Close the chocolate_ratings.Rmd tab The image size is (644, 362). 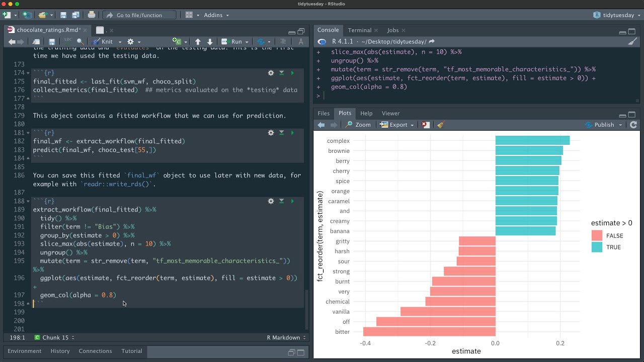pyautogui.click(x=85, y=30)
